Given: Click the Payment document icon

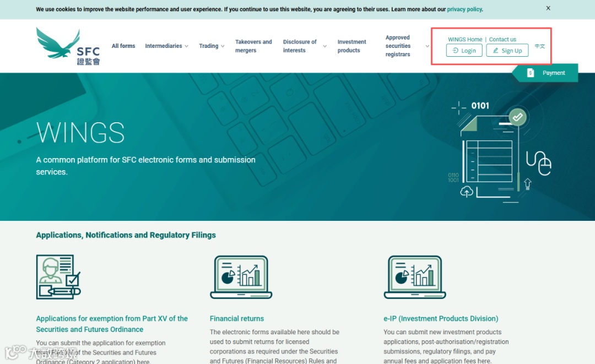Looking at the screenshot, I should 531,73.
